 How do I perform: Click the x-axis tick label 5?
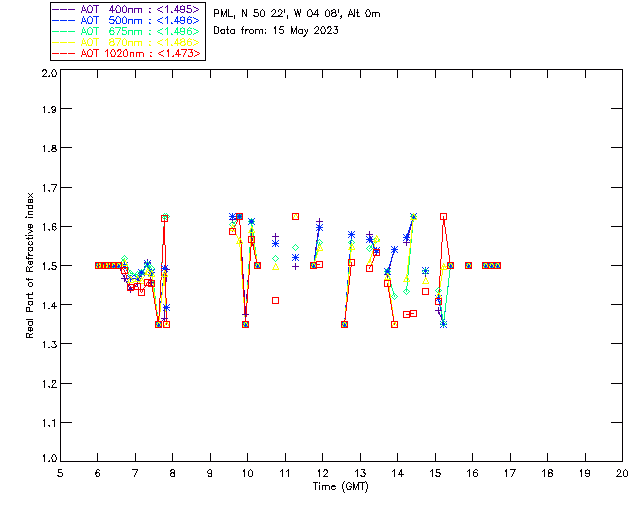pos(60,473)
